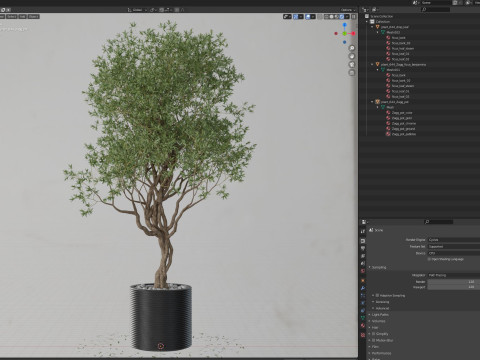Image resolution: width=480 pixels, height=360 pixels.
Task: Click the zoom viewport navigation icon
Action: tap(352, 48)
